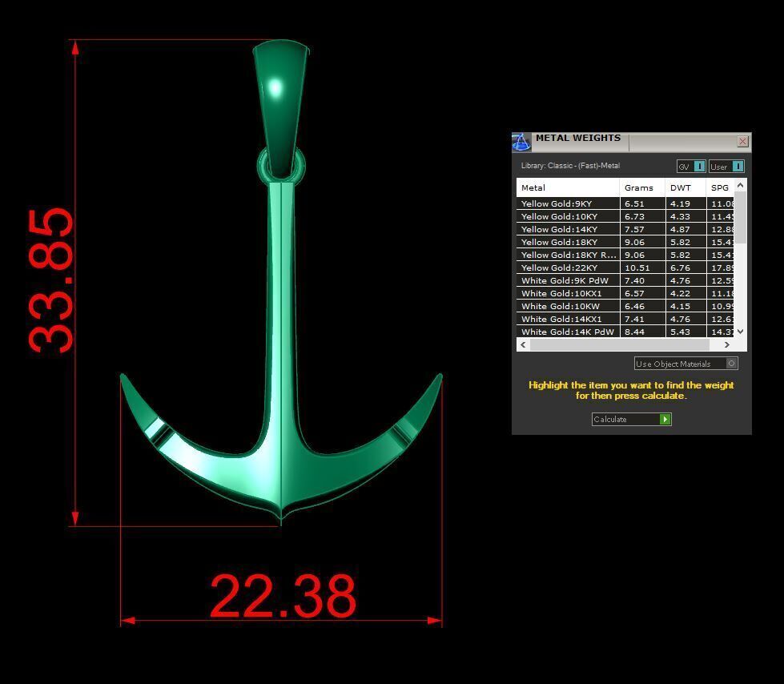Click the Metal column header
This screenshot has height=684, width=784.
pos(568,187)
